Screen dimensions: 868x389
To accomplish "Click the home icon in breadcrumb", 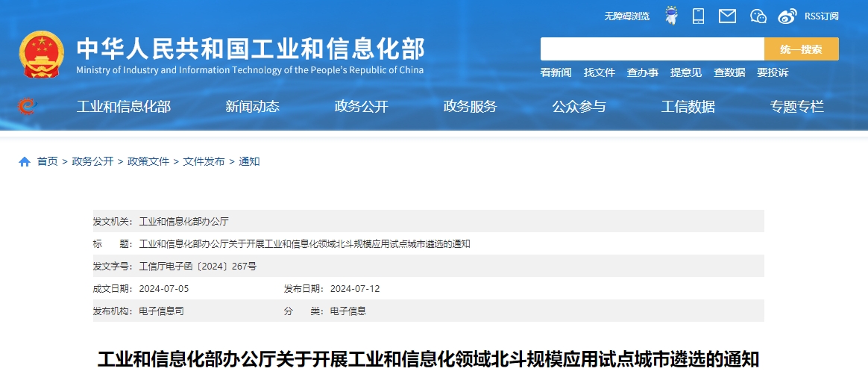I will pyautogui.click(x=25, y=161).
